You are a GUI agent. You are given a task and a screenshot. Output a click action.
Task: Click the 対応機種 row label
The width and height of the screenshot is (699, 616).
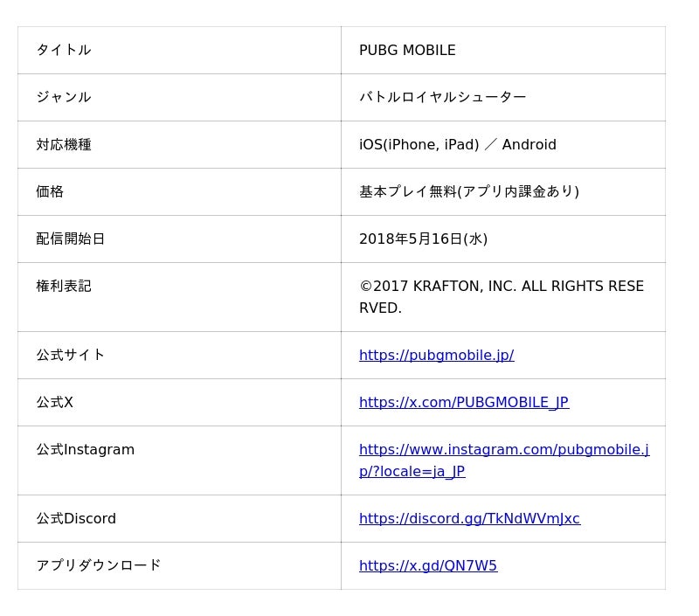click(x=64, y=144)
